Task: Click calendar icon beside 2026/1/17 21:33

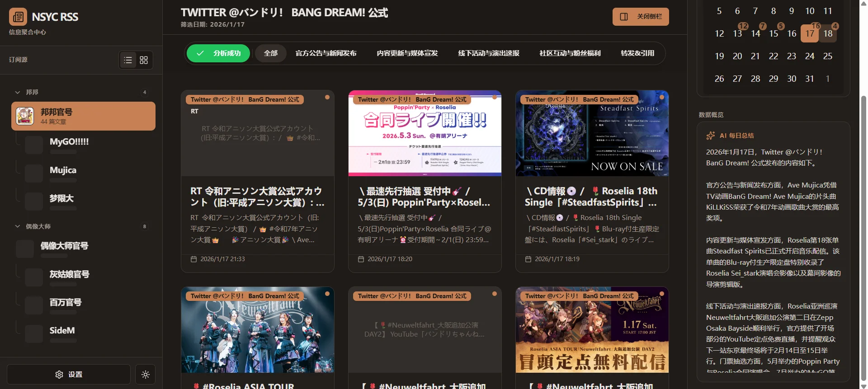Action: [x=194, y=259]
